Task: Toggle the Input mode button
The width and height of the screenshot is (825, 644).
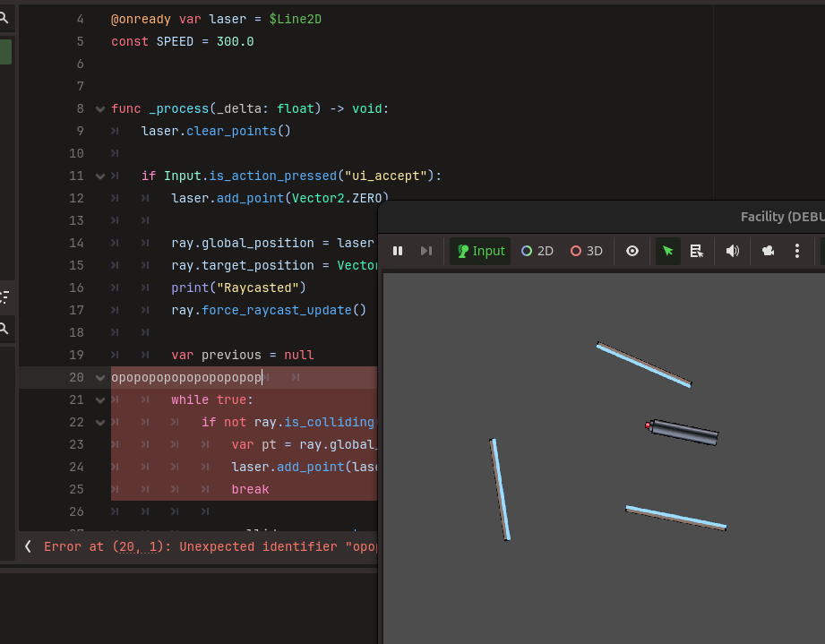Action: [x=480, y=251]
